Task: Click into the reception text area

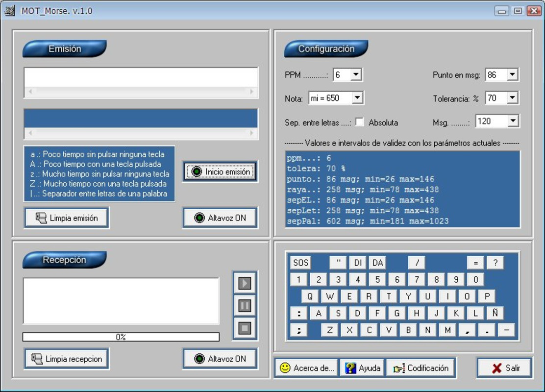Action: (121, 301)
